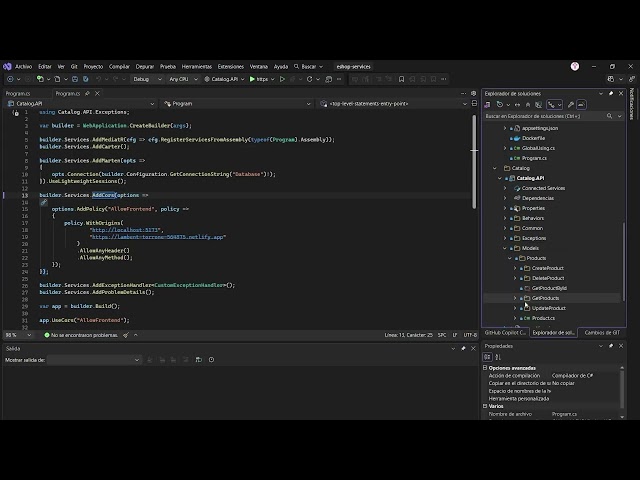
Task: Open the Any CPU platform dropdown
Action: 183,79
